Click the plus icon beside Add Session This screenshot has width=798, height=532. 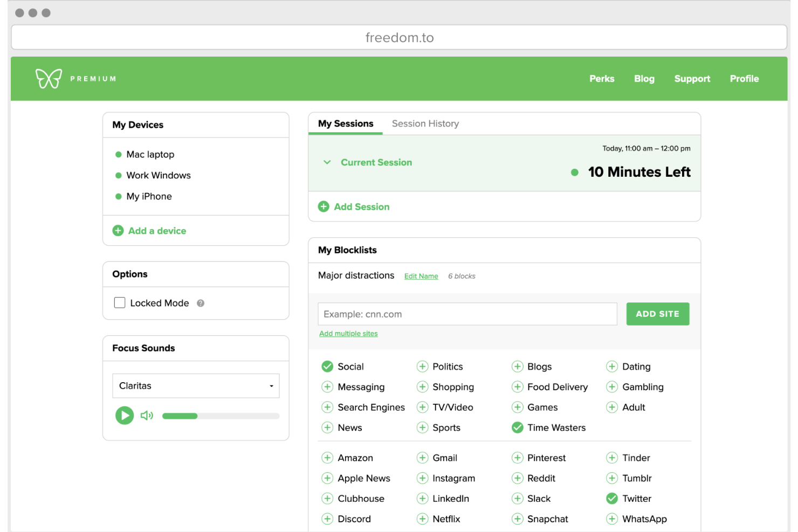(324, 206)
